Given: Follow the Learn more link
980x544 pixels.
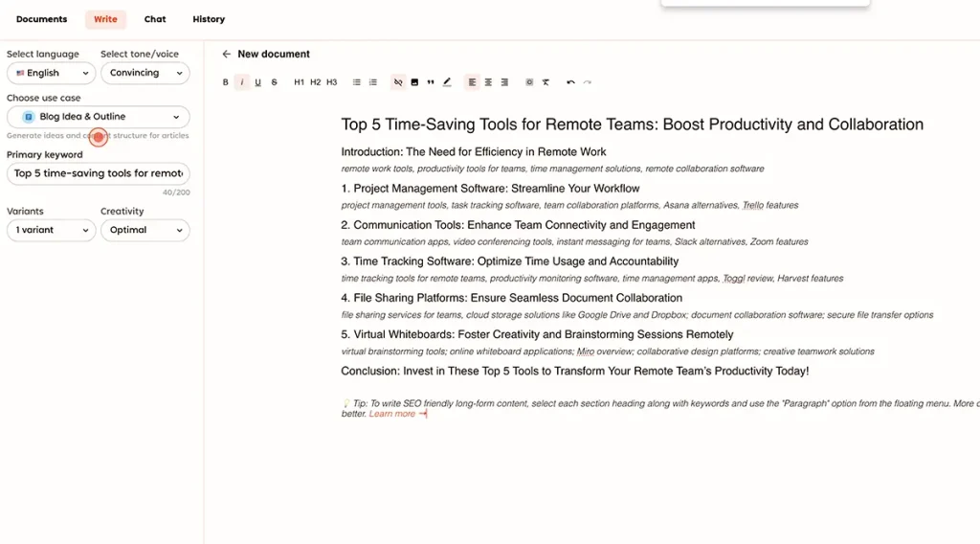Looking at the screenshot, I should coord(397,414).
